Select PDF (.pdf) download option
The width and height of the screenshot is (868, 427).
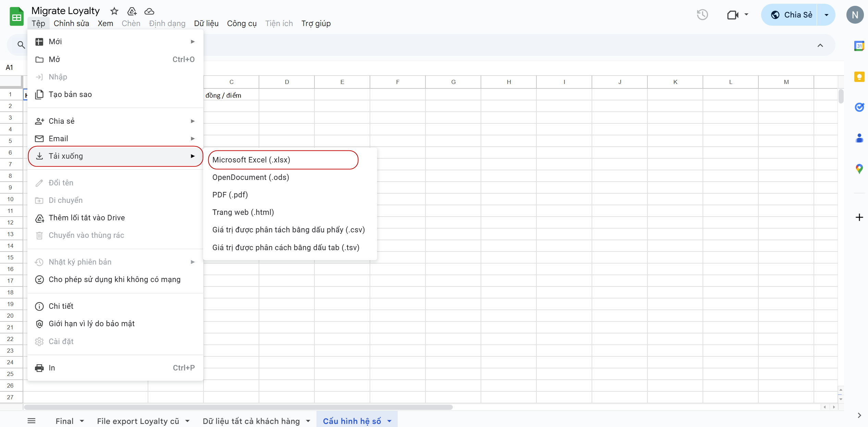pyautogui.click(x=230, y=195)
